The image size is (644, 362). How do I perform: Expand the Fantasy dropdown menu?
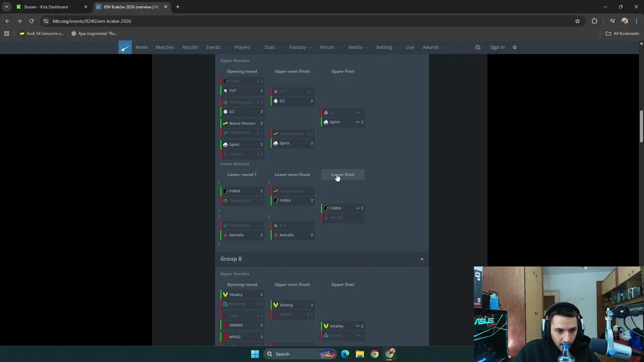click(x=300, y=47)
